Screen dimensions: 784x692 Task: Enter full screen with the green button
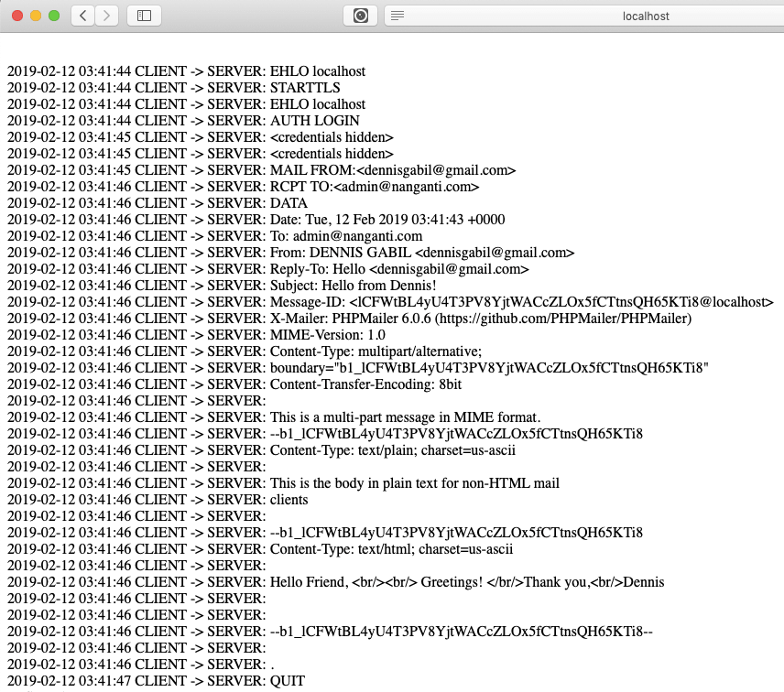[x=54, y=16]
